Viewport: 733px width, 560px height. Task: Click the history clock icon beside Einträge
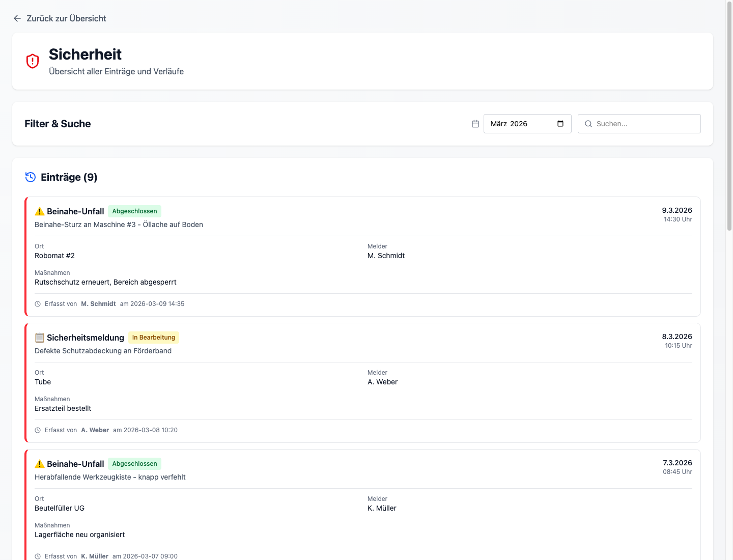pyautogui.click(x=31, y=177)
